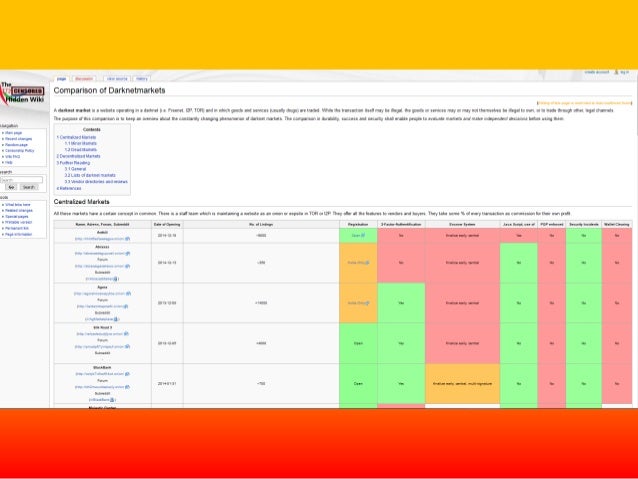
Task: Jump to References in contents box
Action: (70, 188)
